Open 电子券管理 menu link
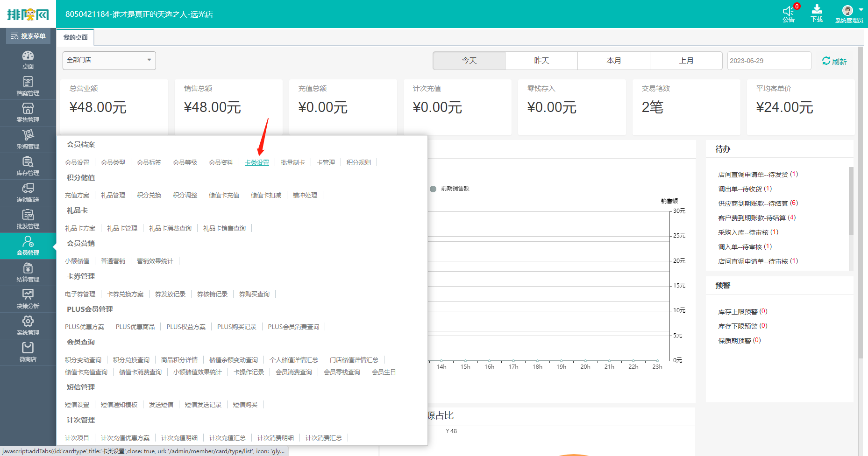The image size is (868, 456). pos(80,294)
